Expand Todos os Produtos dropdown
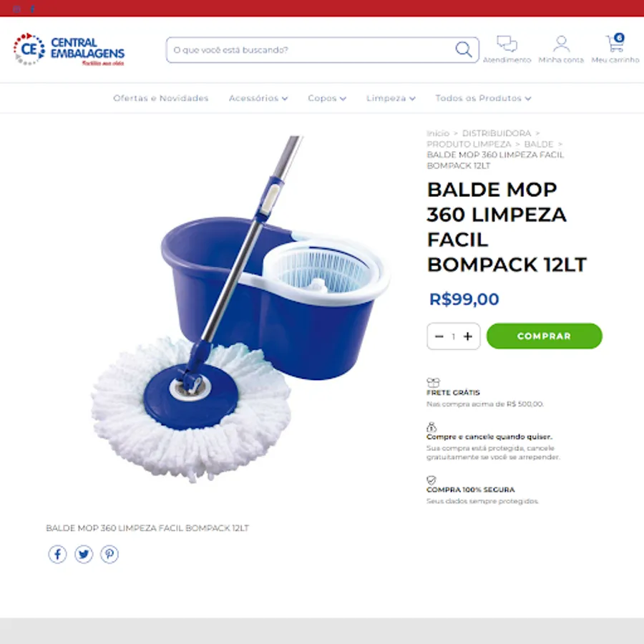Image resolution: width=644 pixels, height=644 pixels. [x=484, y=98]
